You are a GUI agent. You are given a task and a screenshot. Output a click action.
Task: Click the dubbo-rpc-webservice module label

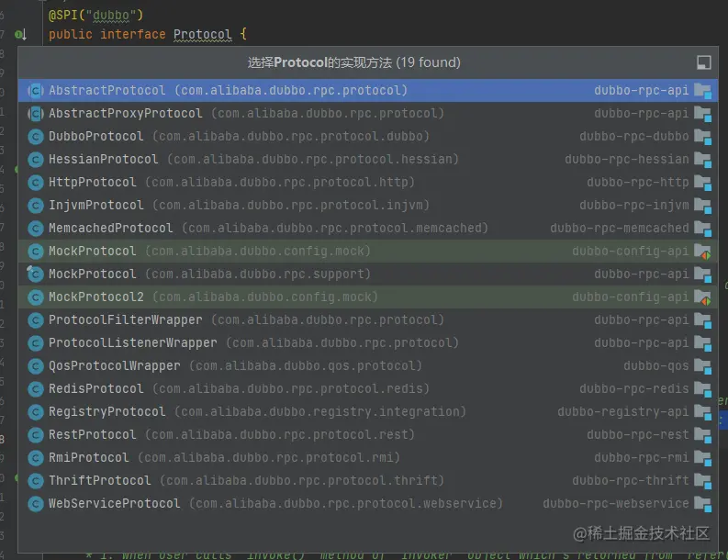616,503
